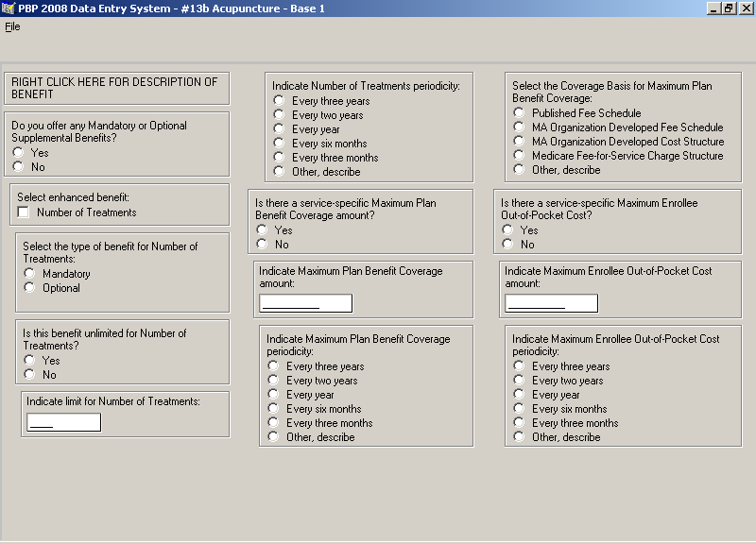Open the File menu
756x544 pixels.
[12, 27]
